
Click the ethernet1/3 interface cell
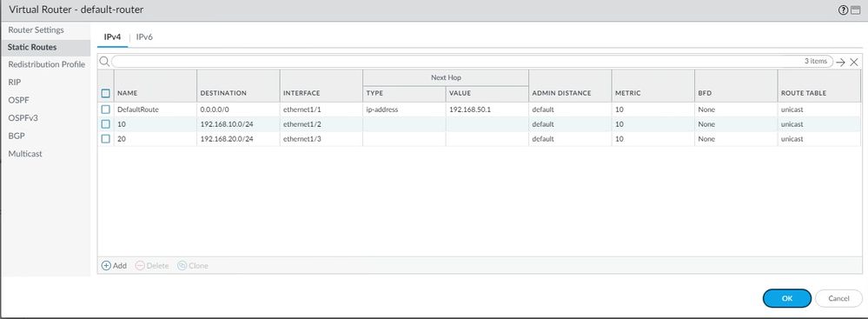pos(302,139)
